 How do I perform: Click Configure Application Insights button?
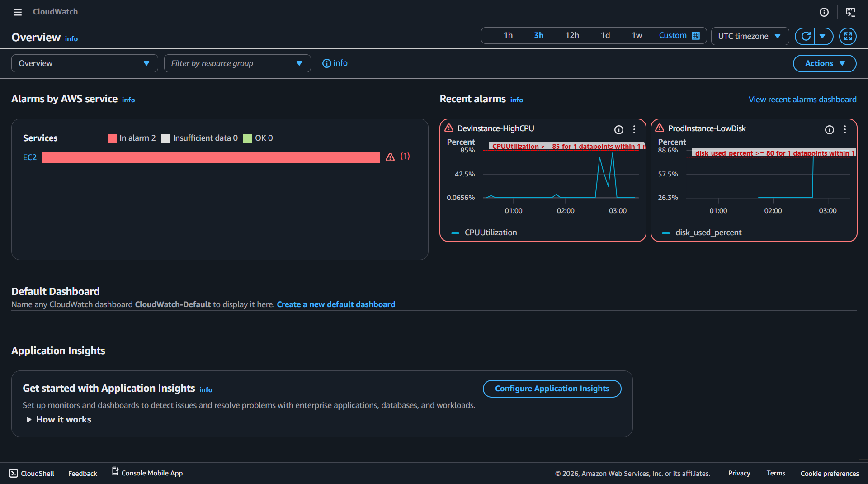point(552,389)
